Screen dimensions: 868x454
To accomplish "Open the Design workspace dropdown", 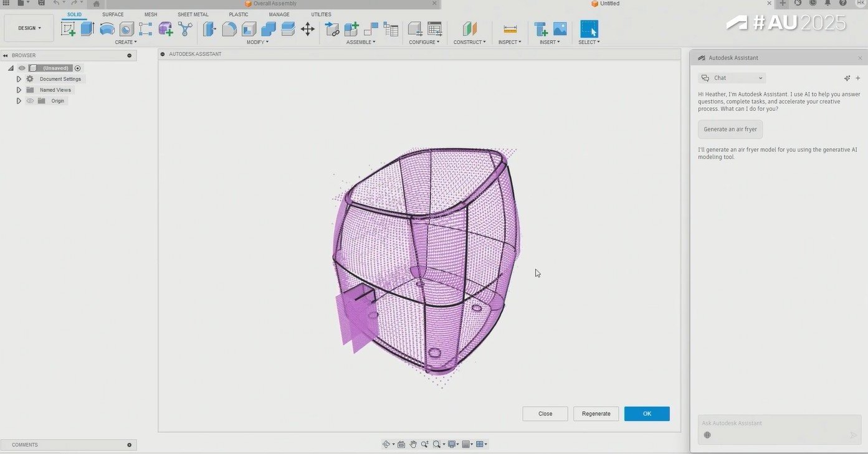I will (x=29, y=28).
